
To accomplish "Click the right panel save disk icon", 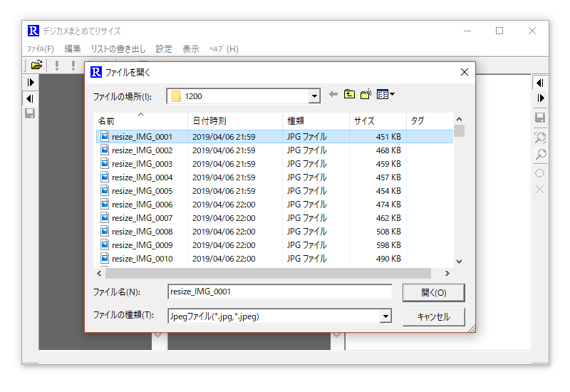I will (540, 118).
